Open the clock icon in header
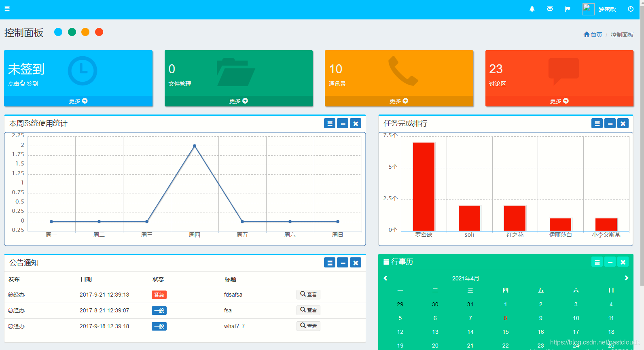Screen dimensions: 644x350 (631, 9)
